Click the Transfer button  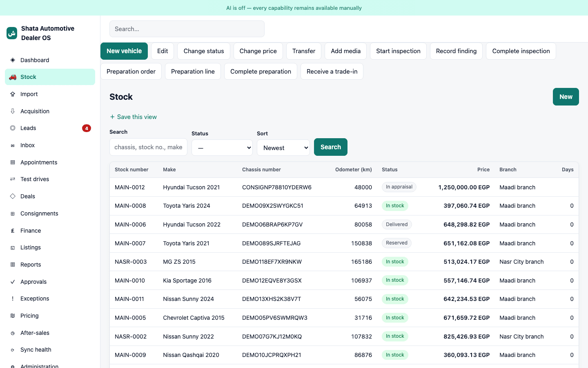304,51
